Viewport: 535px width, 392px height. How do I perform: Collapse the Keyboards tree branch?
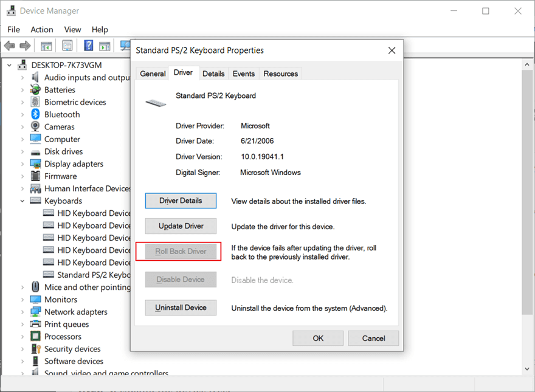coord(22,201)
